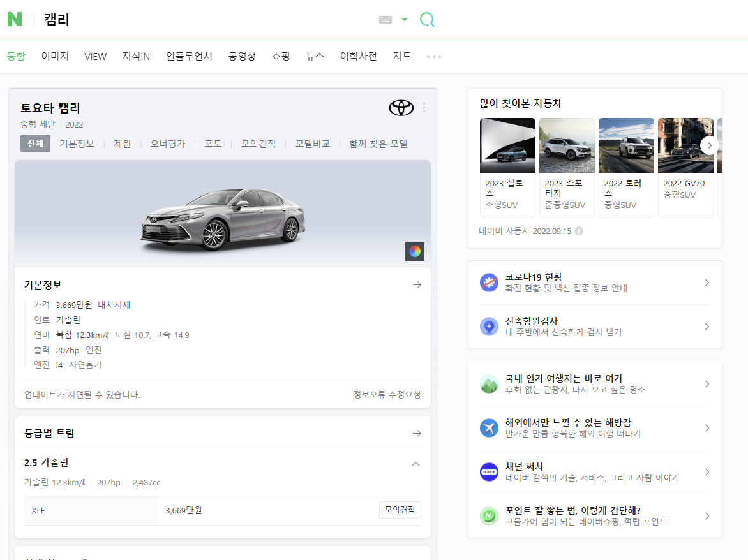The height and width of the screenshot is (560, 748).
Task: Click the chevron for 해외에서만 느낄 수 있는 해방감
Action: tap(707, 428)
